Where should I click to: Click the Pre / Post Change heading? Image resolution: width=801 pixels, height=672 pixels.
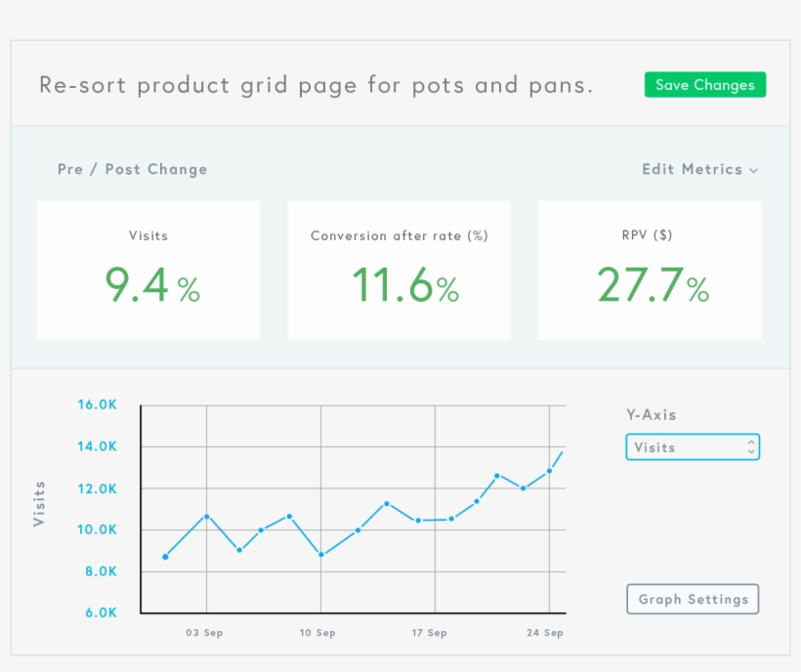point(132,169)
